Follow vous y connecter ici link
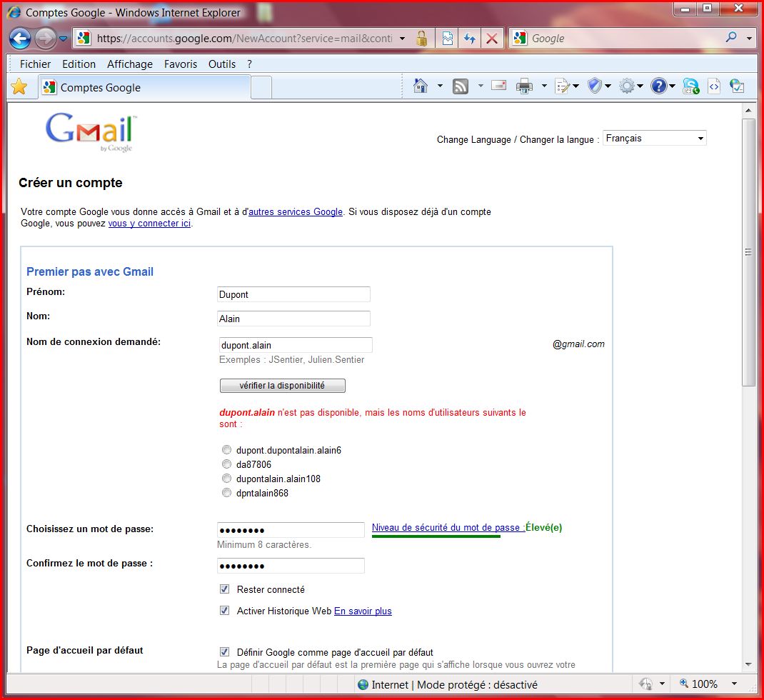 pyautogui.click(x=149, y=224)
